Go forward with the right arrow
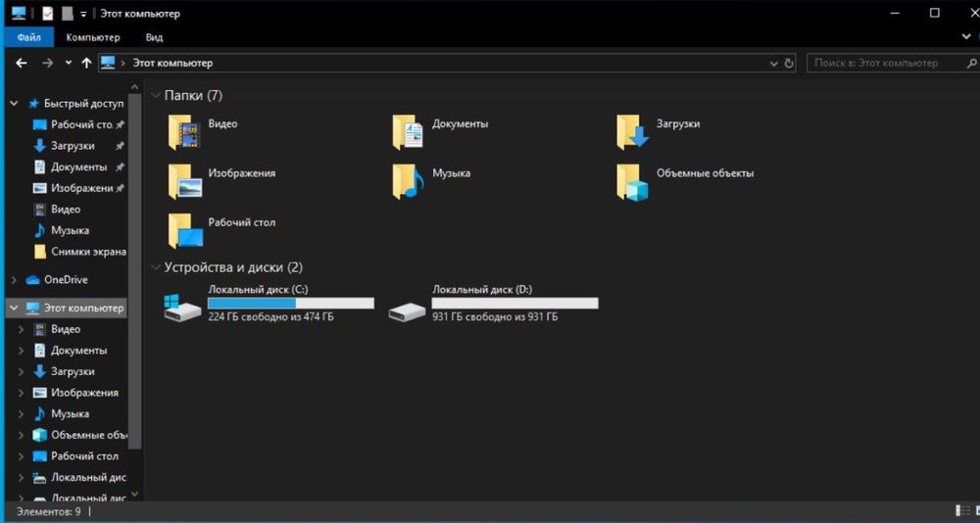 (x=47, y=63)
